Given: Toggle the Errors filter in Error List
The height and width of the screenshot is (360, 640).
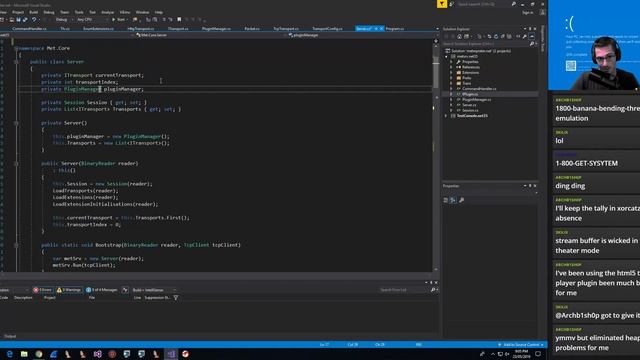Looking at the screenshot, I should (x=42, y=290).
